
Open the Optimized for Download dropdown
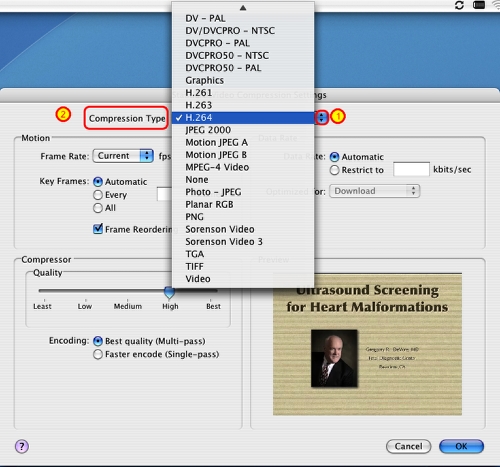click(374, 191)
